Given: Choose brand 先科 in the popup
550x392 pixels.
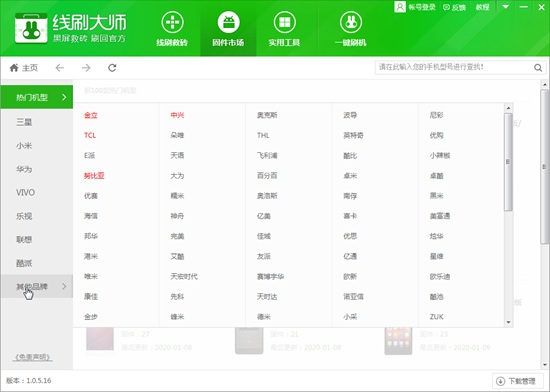Looking at the screenshot, I should click(x=177, y=297).
